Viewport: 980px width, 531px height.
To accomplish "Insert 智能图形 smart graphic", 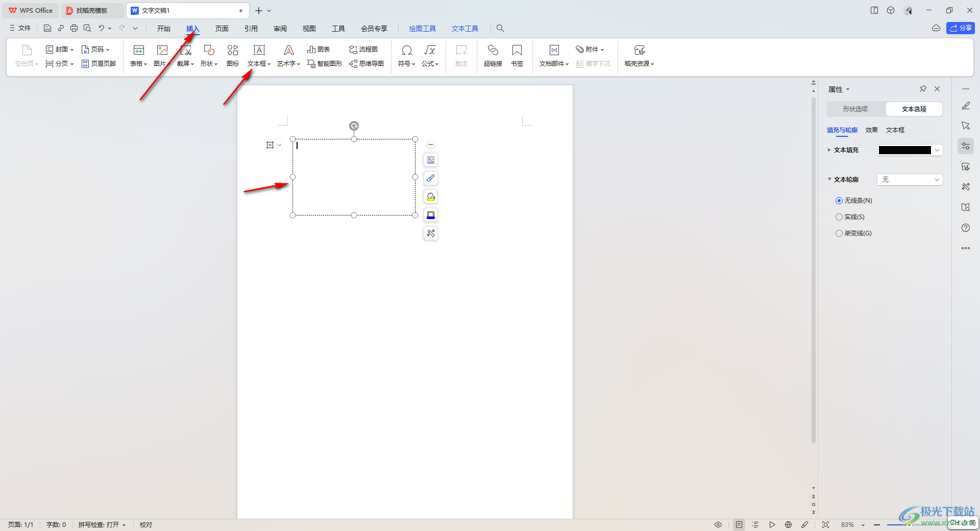I will pyautogui.click(x=325, y=64).
